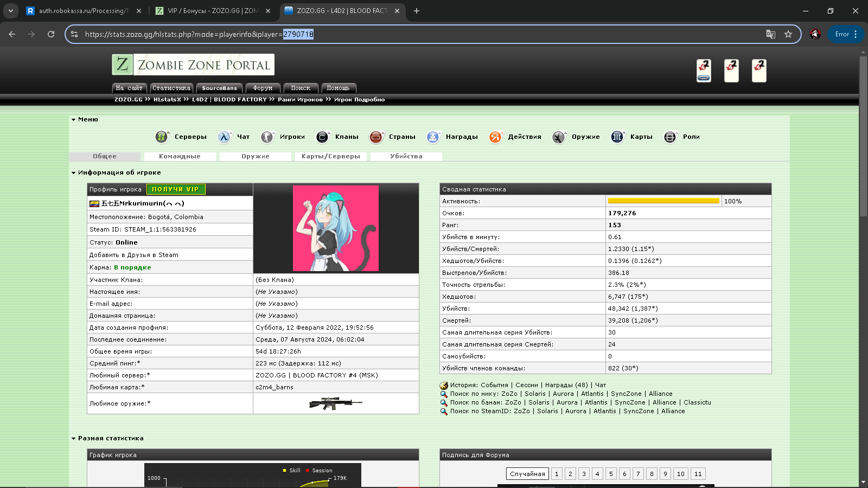The height and width of the screenshot is (488, 868).
Task: Select forum signature number 5
Action: coord(611,474)
